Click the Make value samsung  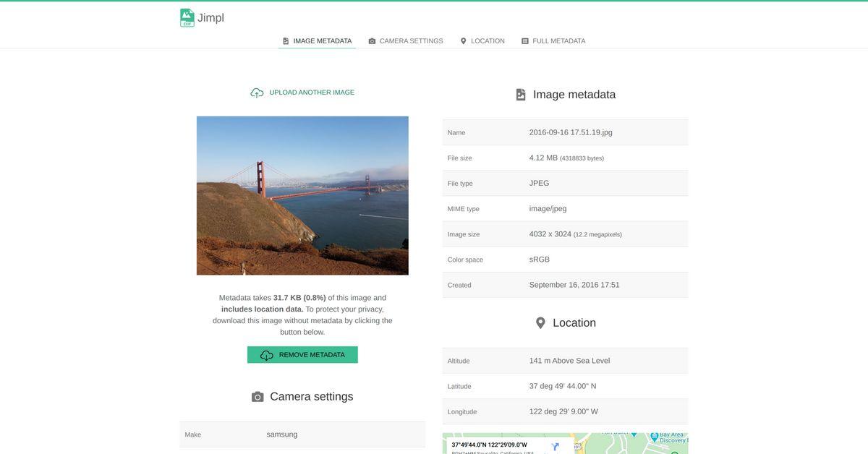[x=282, y=434]
